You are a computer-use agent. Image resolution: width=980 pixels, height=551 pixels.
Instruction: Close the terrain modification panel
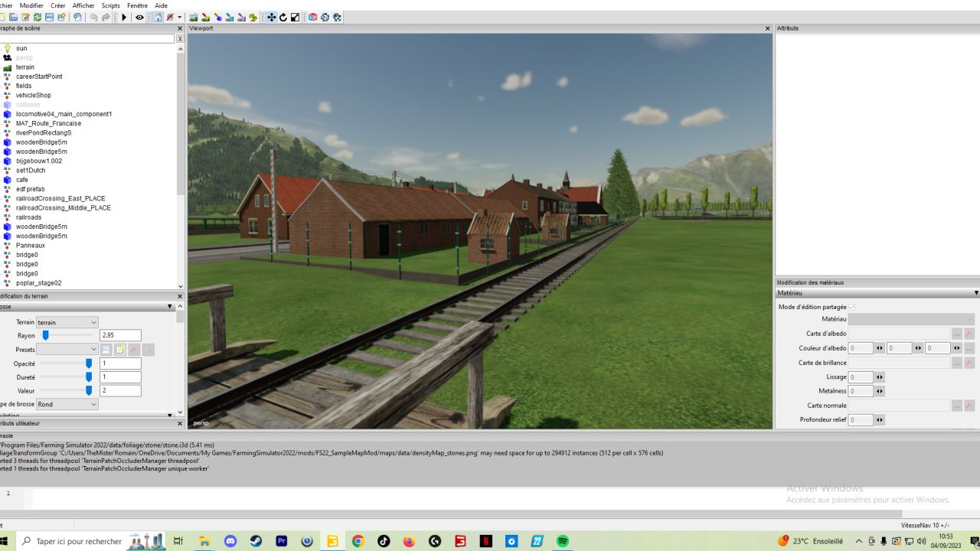pos(180,296)
